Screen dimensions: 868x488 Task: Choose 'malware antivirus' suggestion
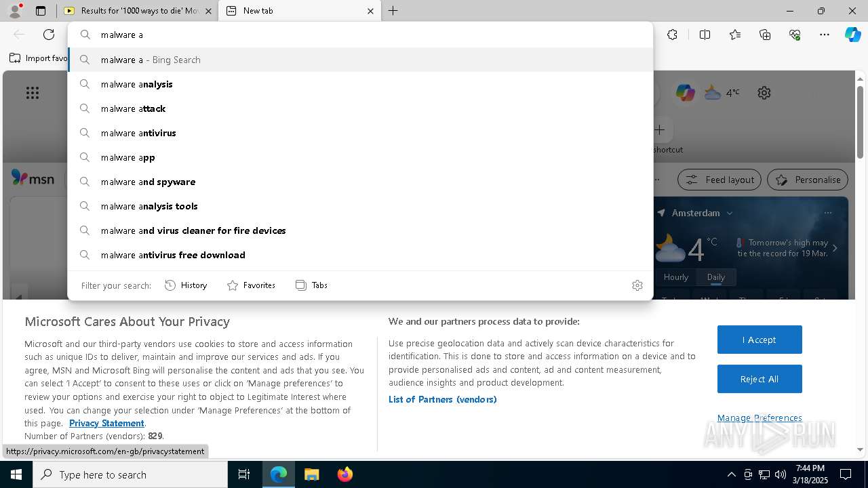coord(360,133)
